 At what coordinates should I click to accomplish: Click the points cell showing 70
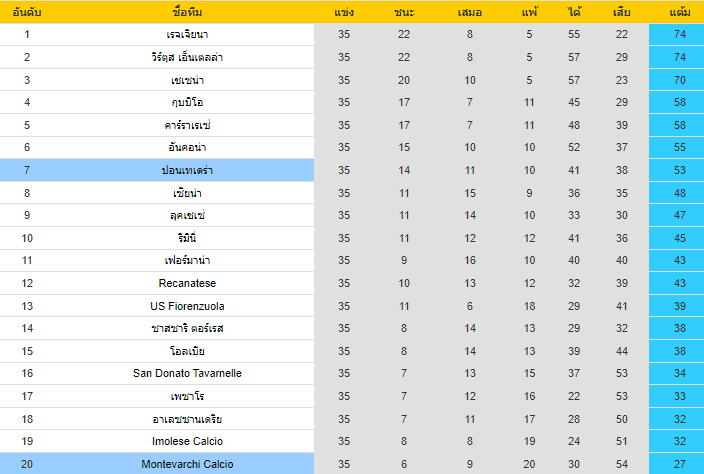click(x=679, y=80)
